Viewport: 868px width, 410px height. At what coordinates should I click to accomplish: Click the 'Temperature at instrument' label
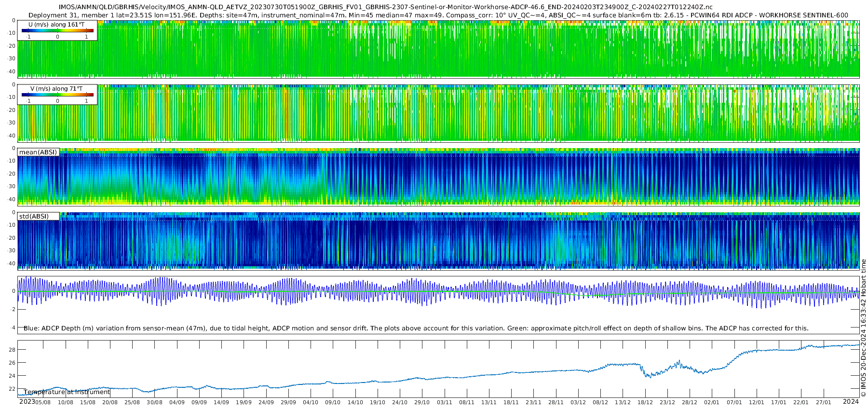(x=67, y=392)
